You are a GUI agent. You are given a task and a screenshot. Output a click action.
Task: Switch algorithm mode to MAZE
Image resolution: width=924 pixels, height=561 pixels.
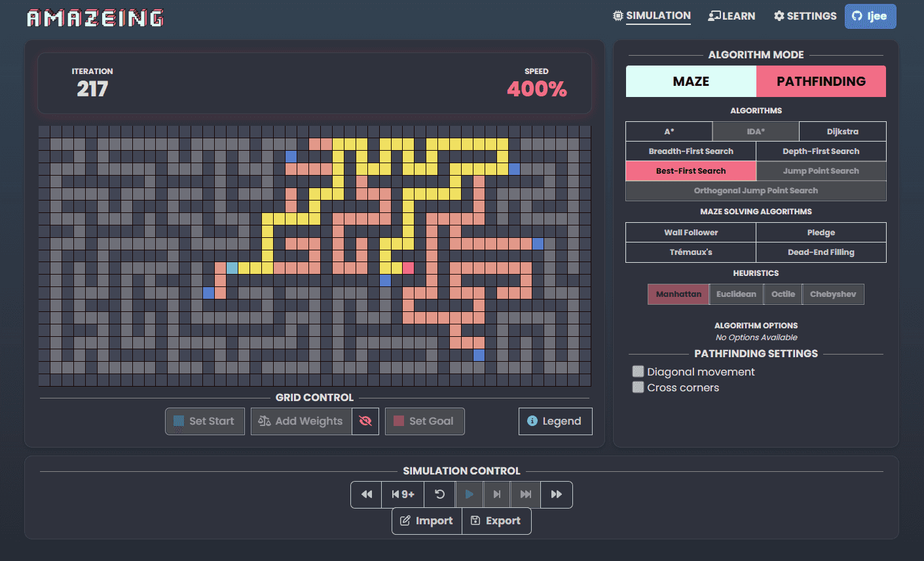coord(691,81)
